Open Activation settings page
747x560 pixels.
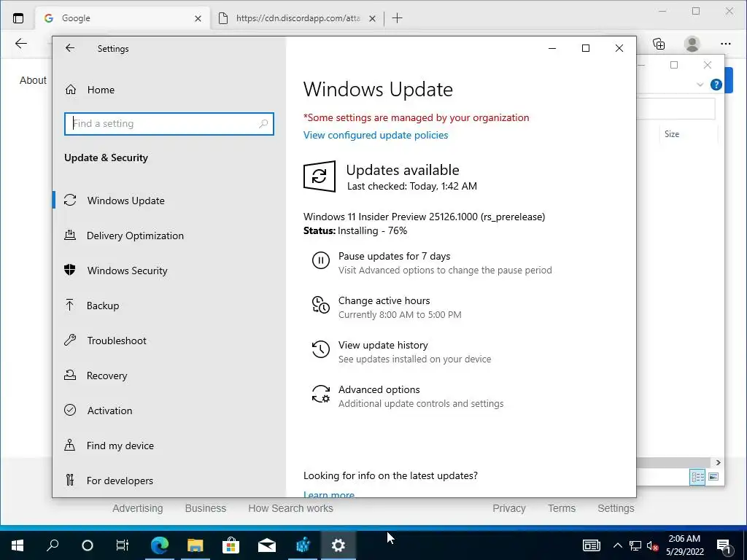109,411
